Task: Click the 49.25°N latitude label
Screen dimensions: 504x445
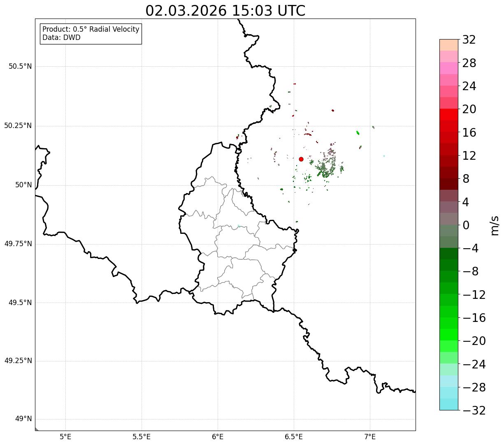Action: click(18, 361)
